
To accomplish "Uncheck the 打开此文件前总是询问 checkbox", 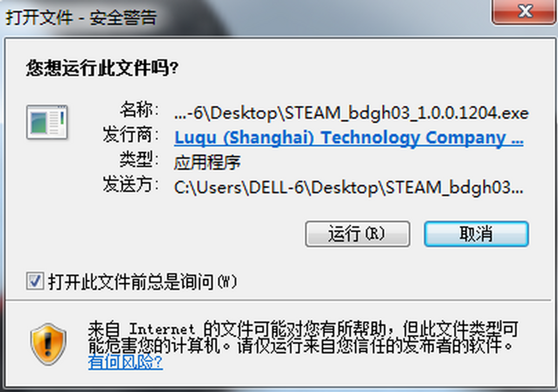I will [x=35, y=281].
